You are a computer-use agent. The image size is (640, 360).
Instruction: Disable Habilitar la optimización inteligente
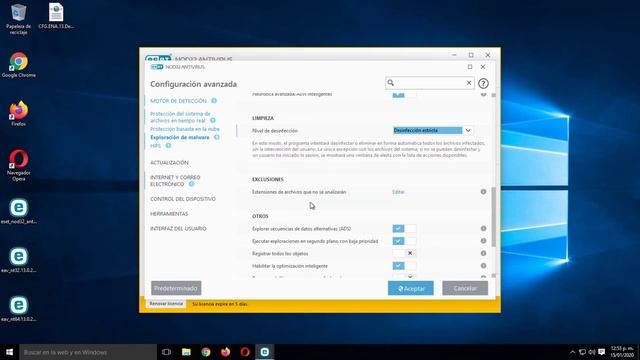(x=404, y=266)
